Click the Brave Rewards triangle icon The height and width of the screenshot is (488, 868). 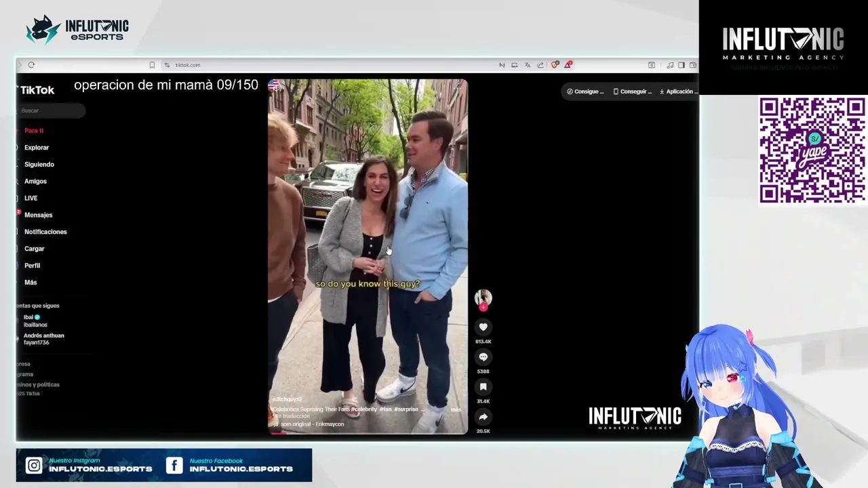(568, 65)
